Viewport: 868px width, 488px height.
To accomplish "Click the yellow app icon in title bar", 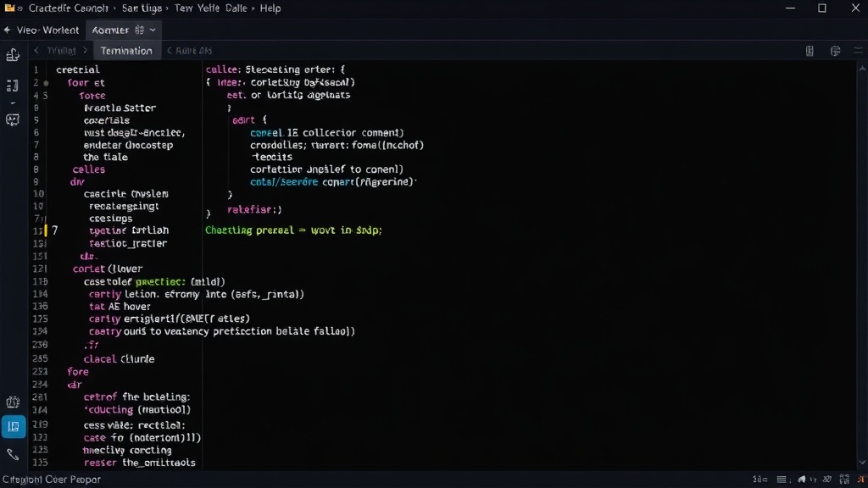I will click(9, 8).
